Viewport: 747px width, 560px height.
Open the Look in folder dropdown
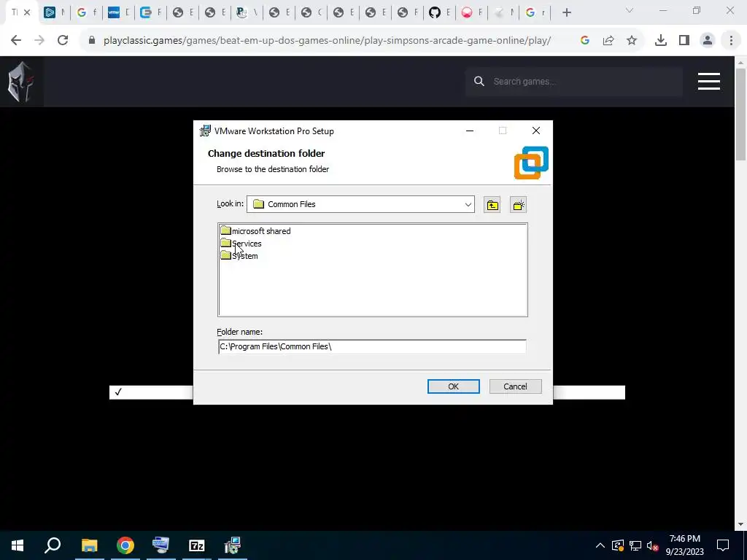(x=468, y=204)
